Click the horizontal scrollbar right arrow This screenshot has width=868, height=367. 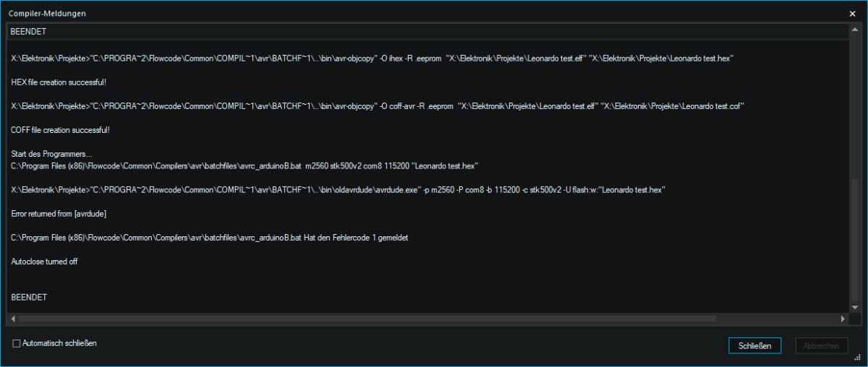(843, 319)
